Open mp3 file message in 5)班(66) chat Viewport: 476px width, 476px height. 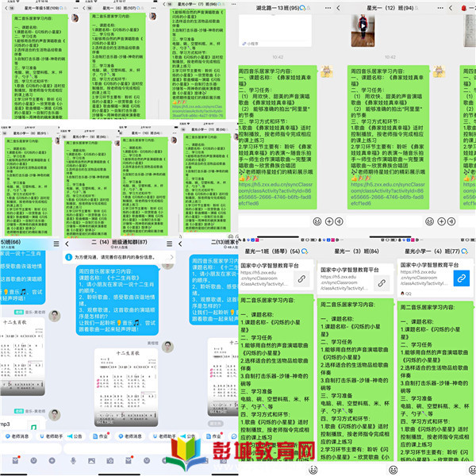pos(22,424)
